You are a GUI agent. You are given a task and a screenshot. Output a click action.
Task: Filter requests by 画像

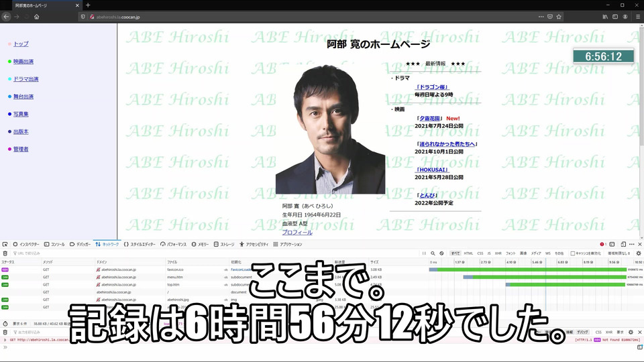[523, 253]
